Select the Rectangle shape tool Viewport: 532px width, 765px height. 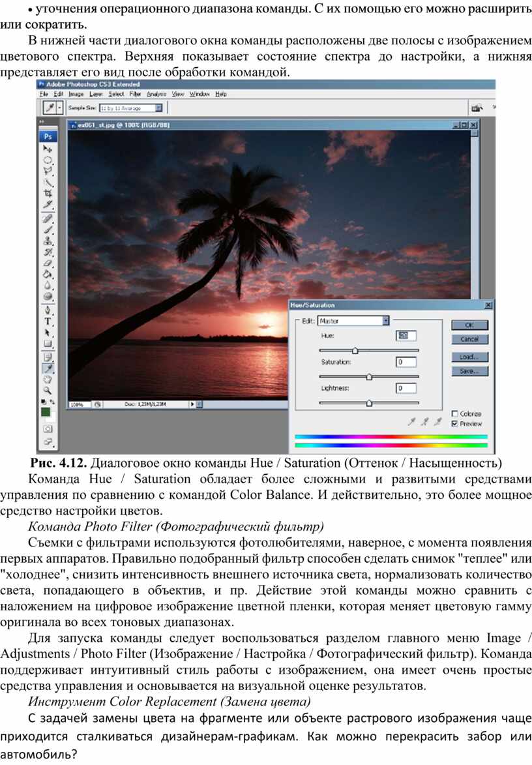click(x=48, y=344)
